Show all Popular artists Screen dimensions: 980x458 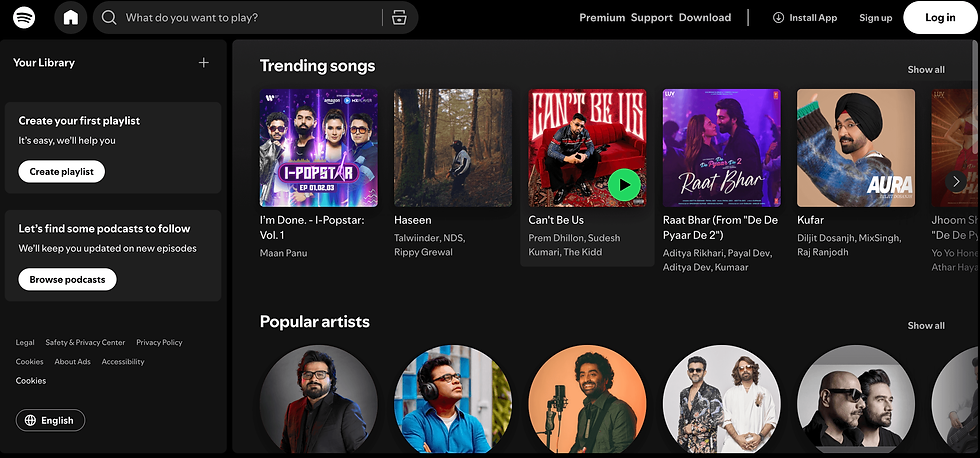(x=926, y=326)
